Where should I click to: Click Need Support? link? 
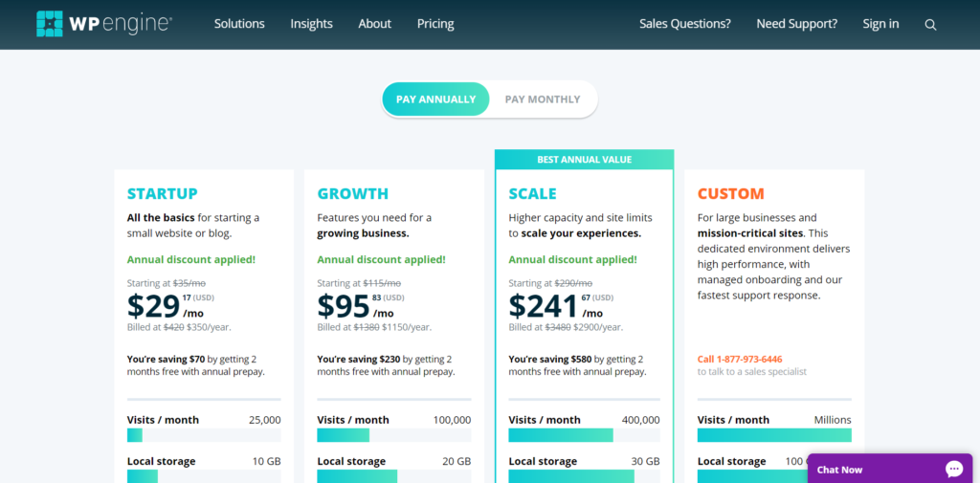797,24
